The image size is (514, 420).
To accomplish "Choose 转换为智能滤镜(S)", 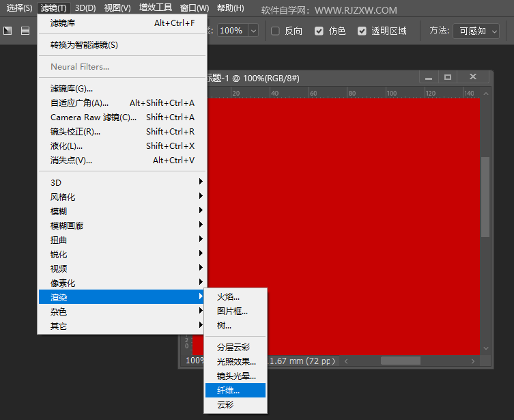I will coord(122,45).
